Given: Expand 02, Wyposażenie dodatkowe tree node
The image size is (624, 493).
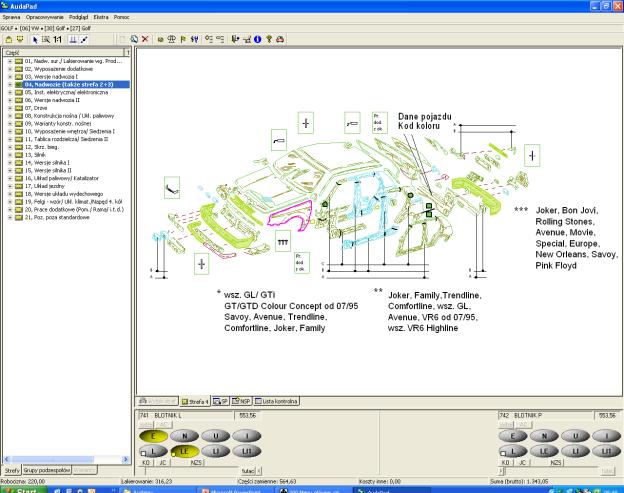Looking at the screenshot, I should (x=10, y=69).
